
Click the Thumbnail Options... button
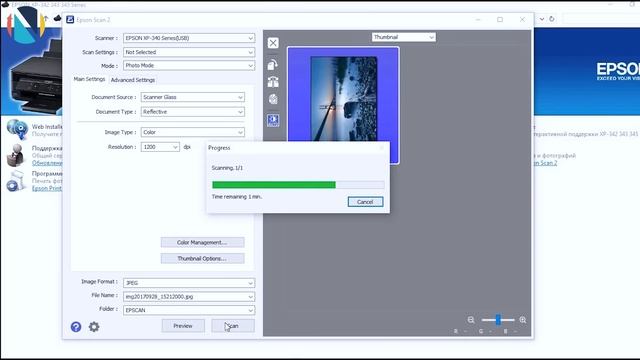(202, 258)
